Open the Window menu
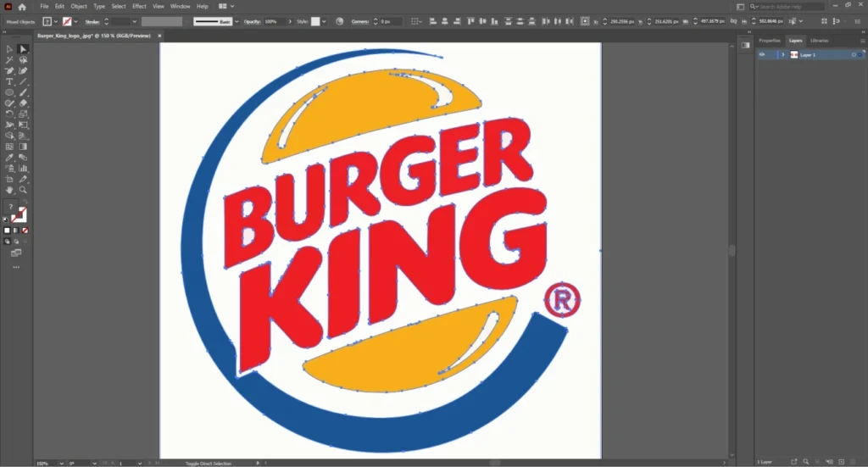The height and width of the screenshot is (467, 868). tap(180, 7)
